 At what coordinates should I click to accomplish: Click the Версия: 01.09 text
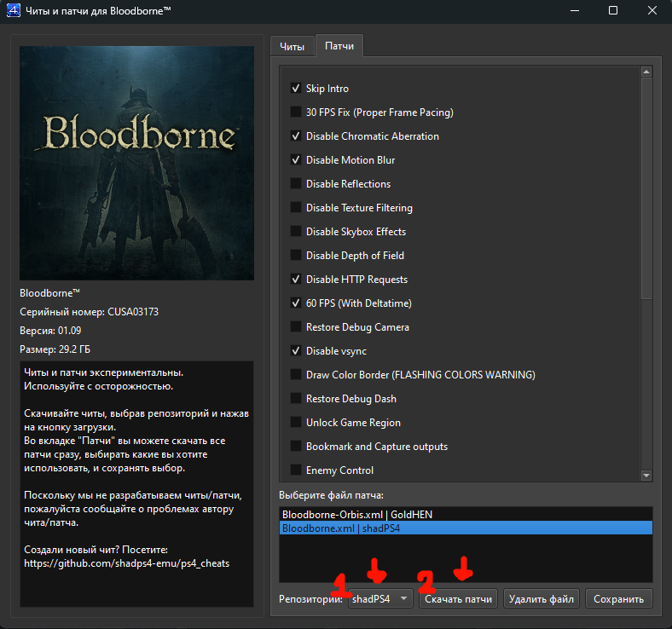coord(50,331)
